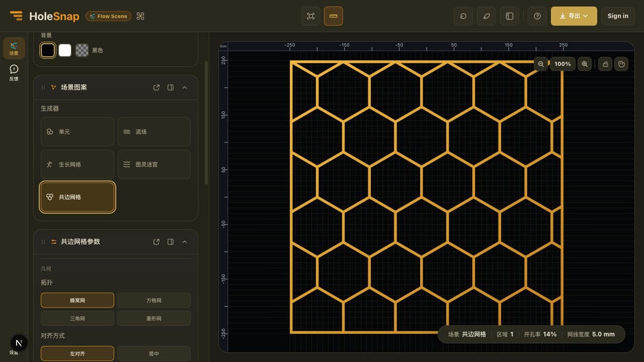The image size is (644, 362).
Task: Select the 图灵迷宫 generator
Action: (154, 164)
